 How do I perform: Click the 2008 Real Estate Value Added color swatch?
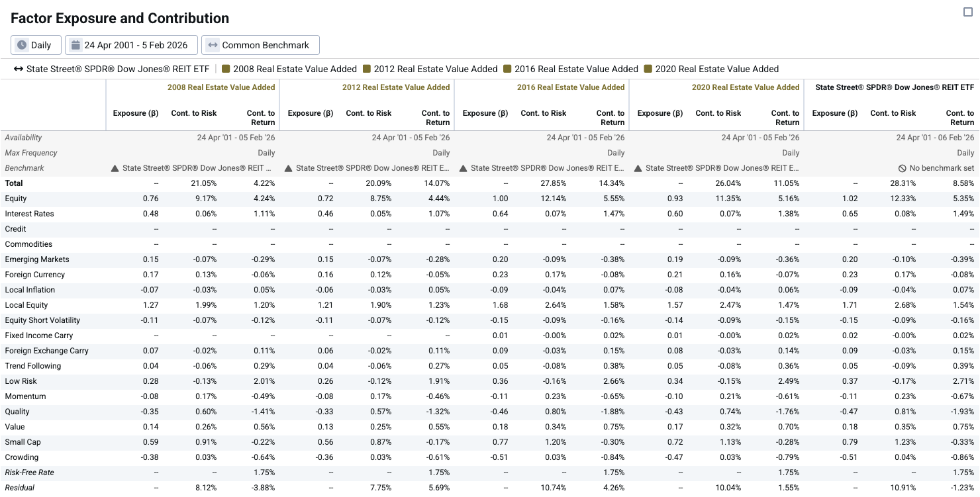click(226, 69)
